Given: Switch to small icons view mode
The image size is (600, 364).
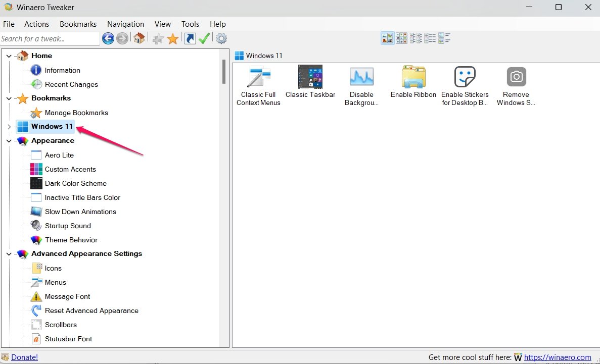Looking at the screenshot, I should point(416,38).
